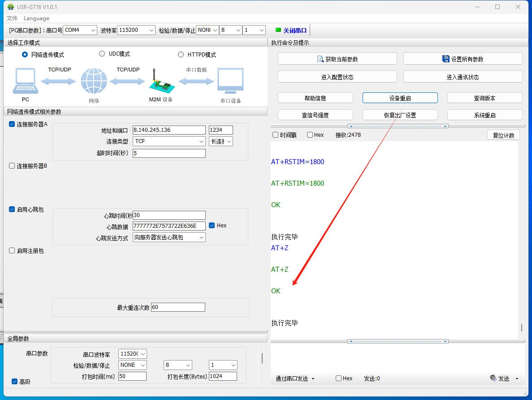Image resolution: width=532 pixels, height=400 pixels.
Task: Click the 恢复出厂设置 button
Action: pyautogui.click(x=400, y=115)
